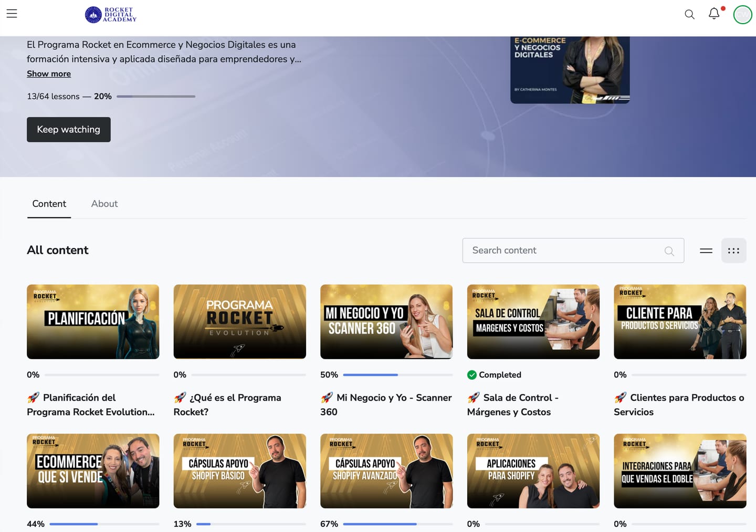The image size is (756, 532).
Task: Switch to the About tab
Action: point(104,204)
